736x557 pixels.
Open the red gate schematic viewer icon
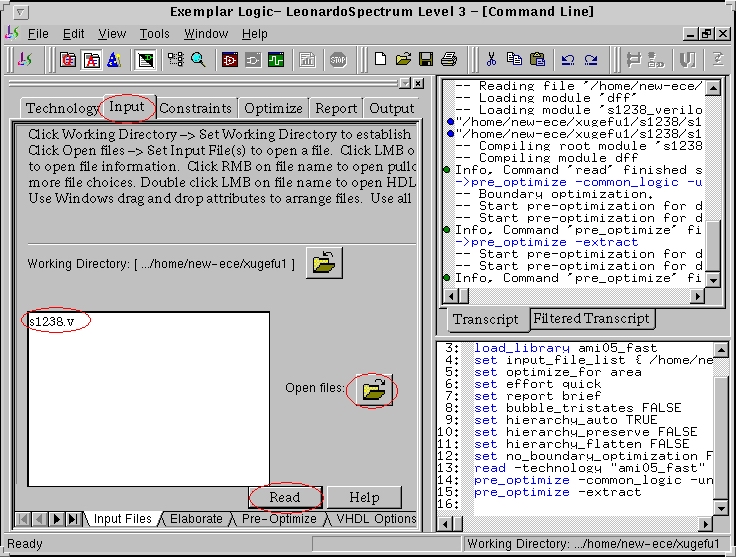click(230, 60)
